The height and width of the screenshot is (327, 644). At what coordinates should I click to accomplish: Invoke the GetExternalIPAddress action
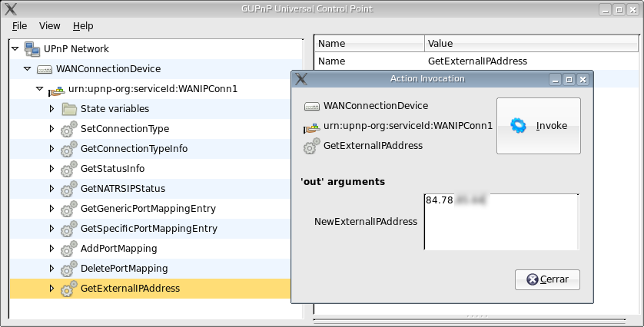(x=539, y=126)
